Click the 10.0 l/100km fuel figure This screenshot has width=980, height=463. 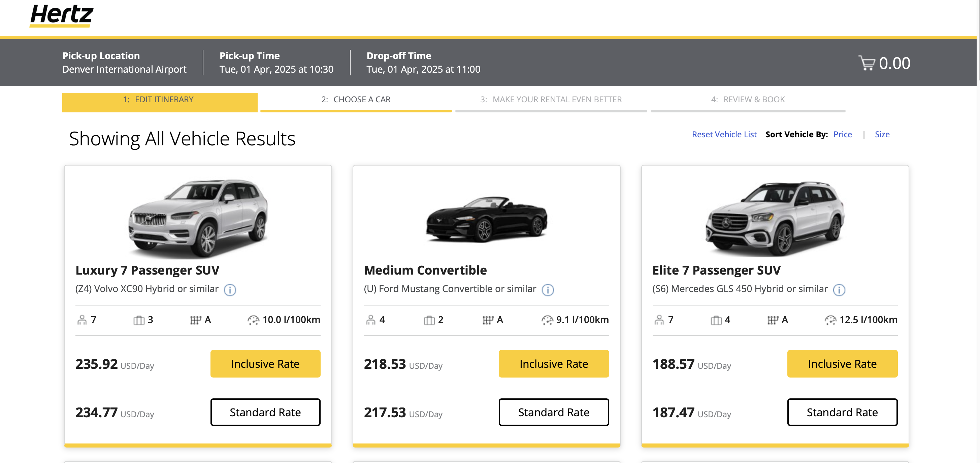click(291, 320)
